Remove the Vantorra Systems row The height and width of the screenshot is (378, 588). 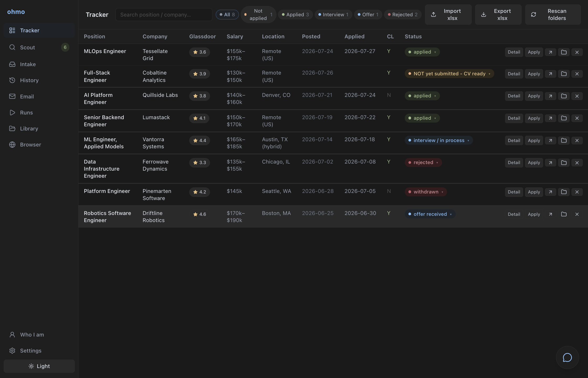click(577, 140)
